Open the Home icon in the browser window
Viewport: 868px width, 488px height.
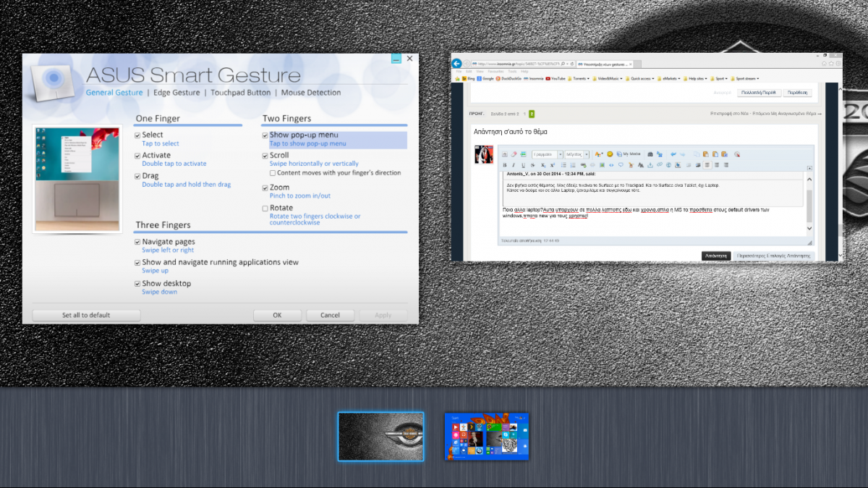pos(824,64)
